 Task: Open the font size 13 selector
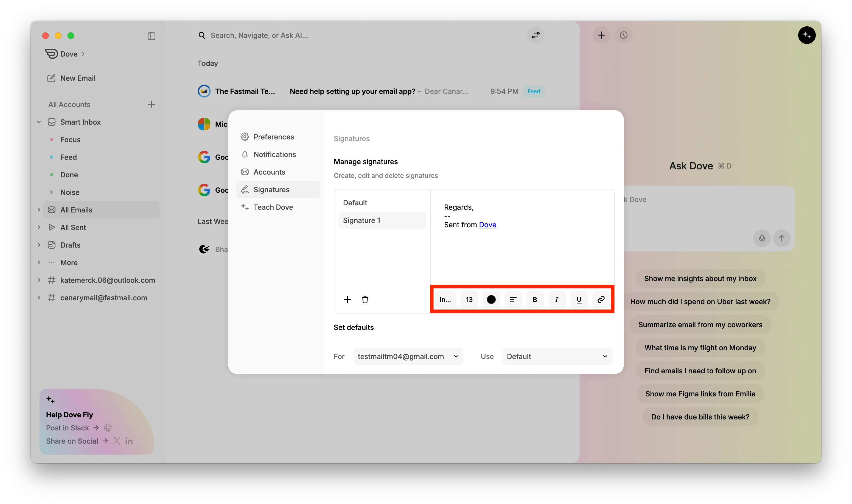tap(469, 299)
